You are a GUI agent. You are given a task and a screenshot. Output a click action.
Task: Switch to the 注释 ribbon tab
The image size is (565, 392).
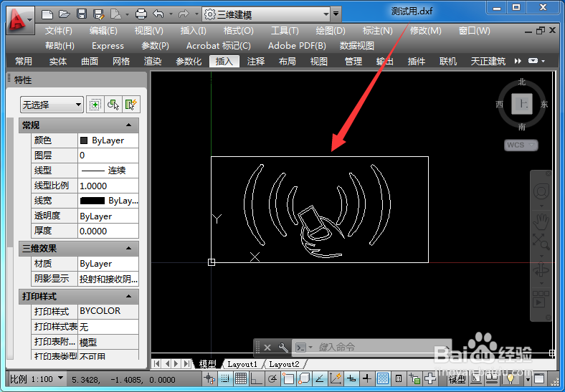click(x=256, y=61)
